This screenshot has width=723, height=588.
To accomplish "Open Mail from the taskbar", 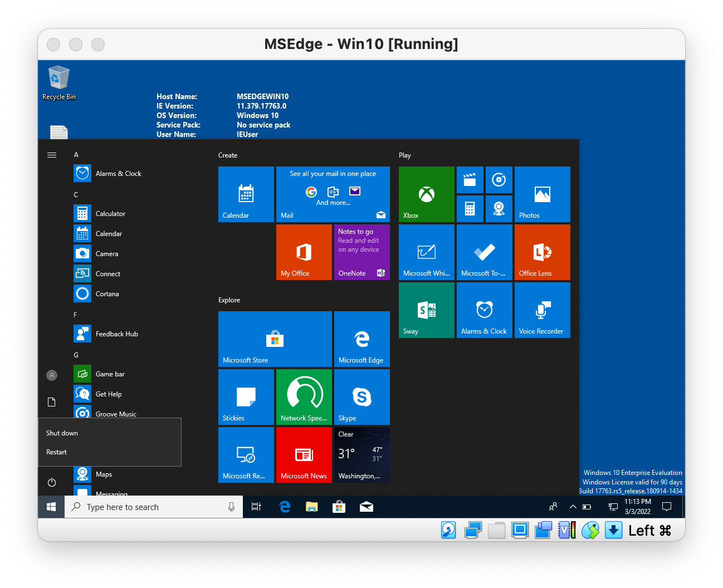I will [366, 507].
